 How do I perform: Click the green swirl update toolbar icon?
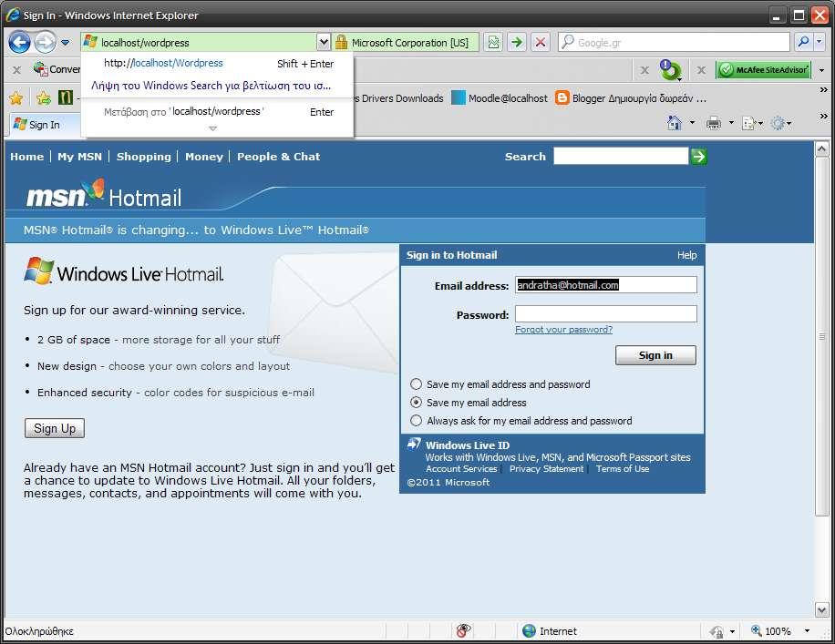click(x=670, y=70)
